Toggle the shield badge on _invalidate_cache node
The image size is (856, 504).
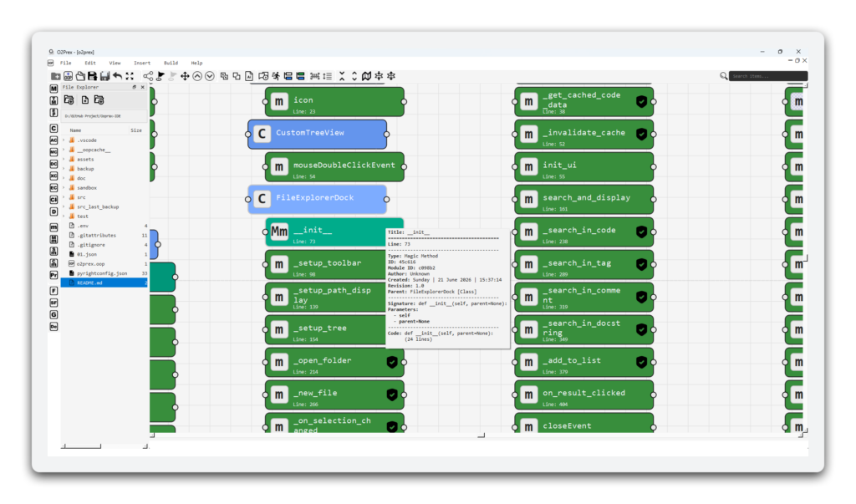click(x=641, y=134)
